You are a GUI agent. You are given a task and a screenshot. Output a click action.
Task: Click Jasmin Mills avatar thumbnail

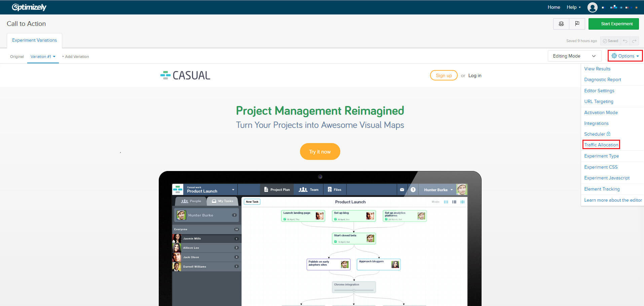[x=177, y=238]
